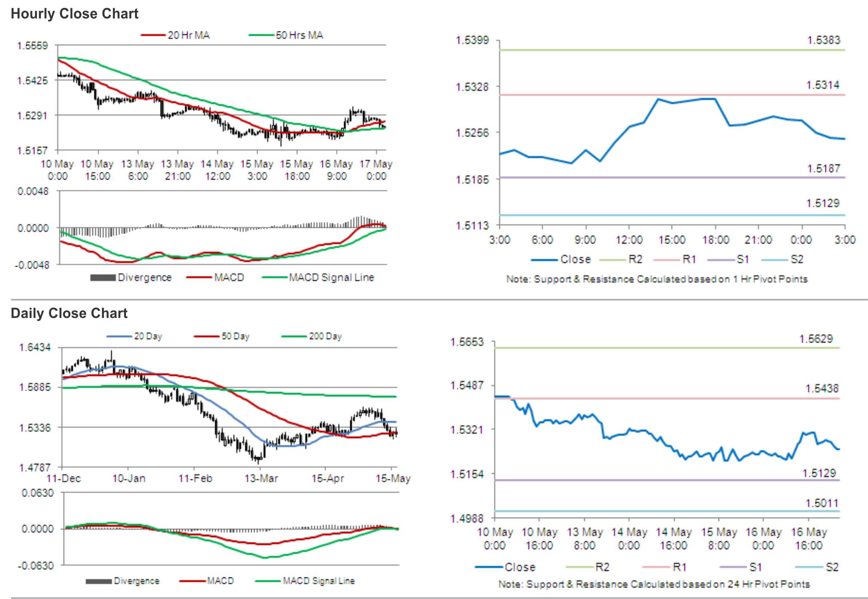Click the 1.5487 axis value

click(x=467, y=386)
